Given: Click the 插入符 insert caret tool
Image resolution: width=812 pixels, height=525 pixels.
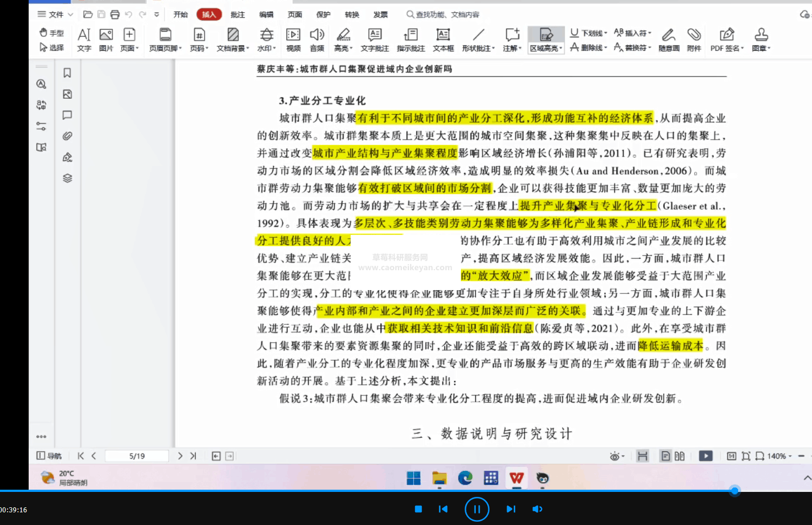Looking at the screenshot, I should [x=633, y=33].
